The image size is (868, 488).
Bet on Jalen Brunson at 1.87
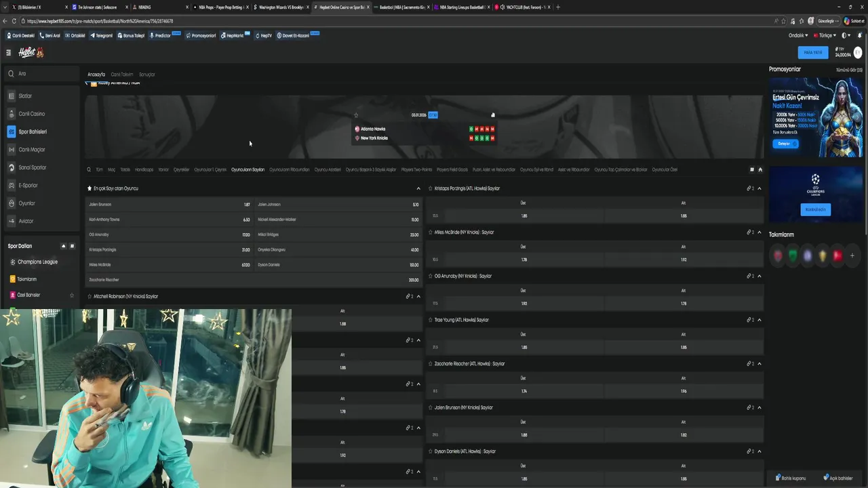coord(170,204)
